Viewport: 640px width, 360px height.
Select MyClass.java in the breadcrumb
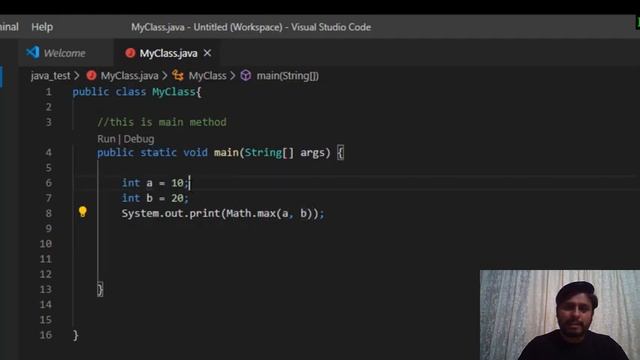click(x=129, y=76)
